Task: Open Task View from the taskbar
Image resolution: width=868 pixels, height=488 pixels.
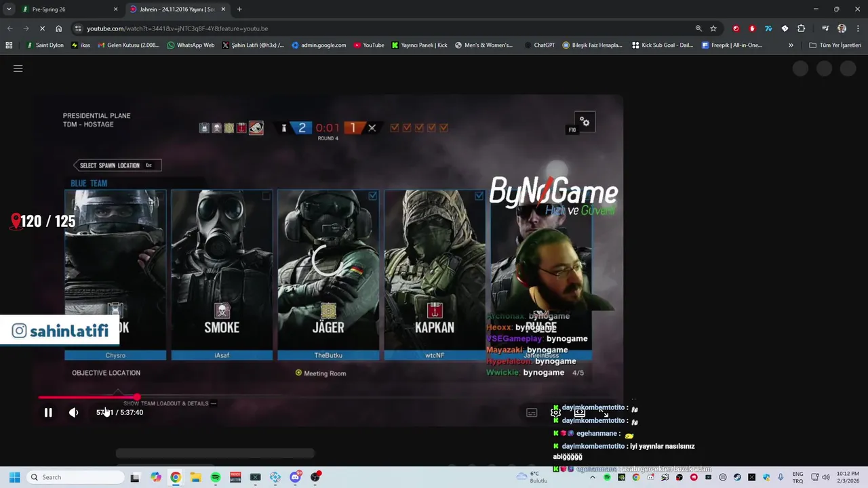Action: coord(135,477)
